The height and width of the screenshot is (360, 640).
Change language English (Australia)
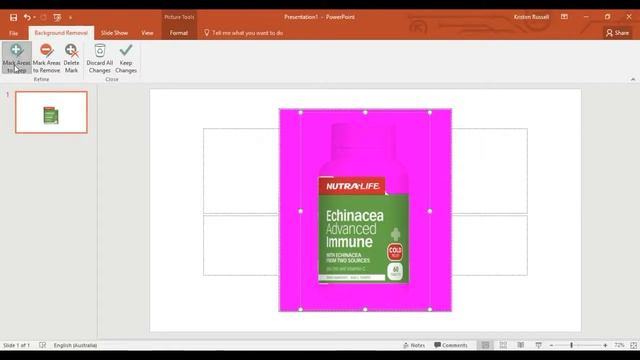pos(75,345)
